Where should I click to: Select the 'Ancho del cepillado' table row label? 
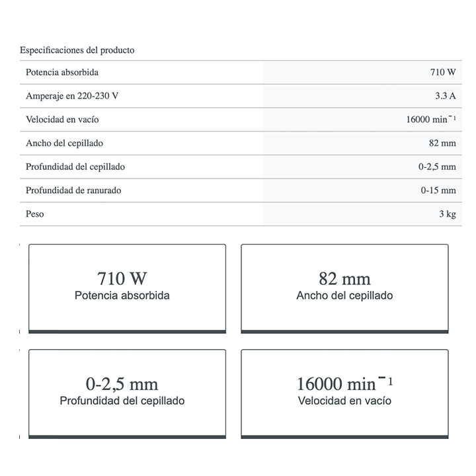tap(64, 143)
